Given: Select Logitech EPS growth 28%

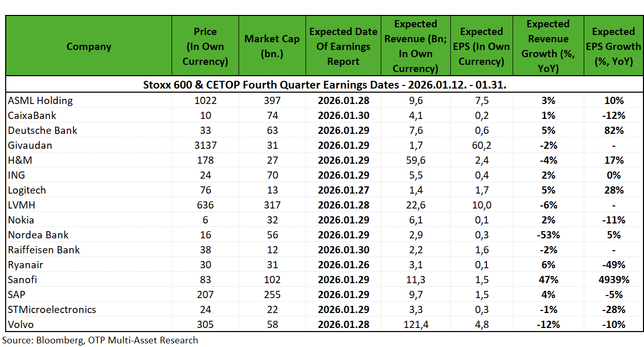Looking at the screenshot, I should 614,190.
